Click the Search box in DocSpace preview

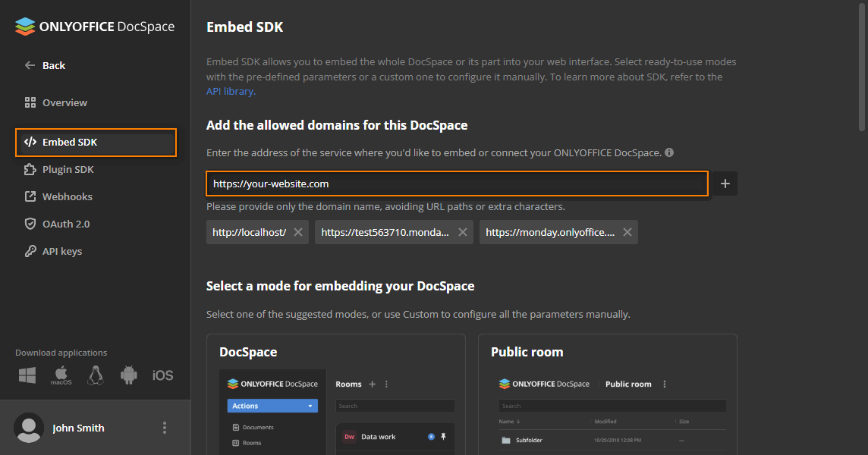pos(395,406)
